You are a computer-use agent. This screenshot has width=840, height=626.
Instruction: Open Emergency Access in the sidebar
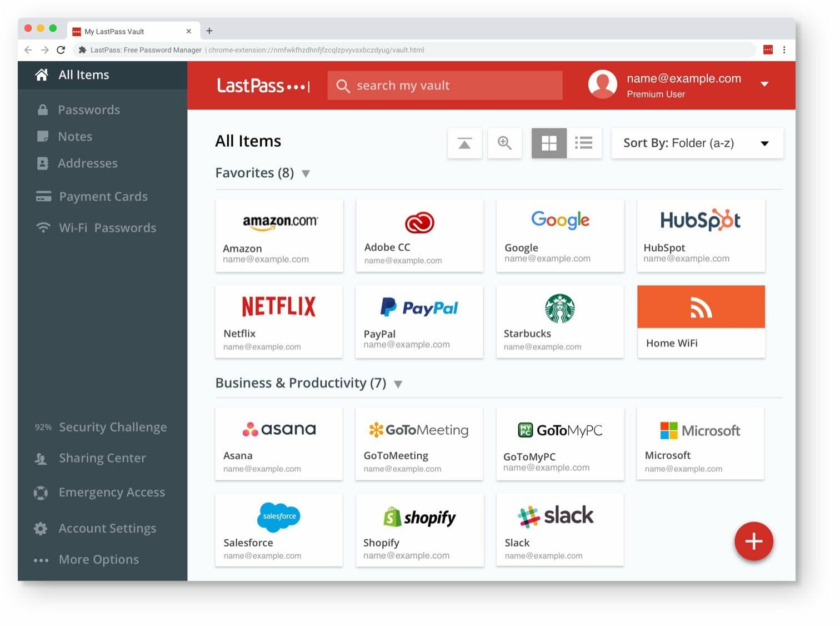[x=112, y=493]
